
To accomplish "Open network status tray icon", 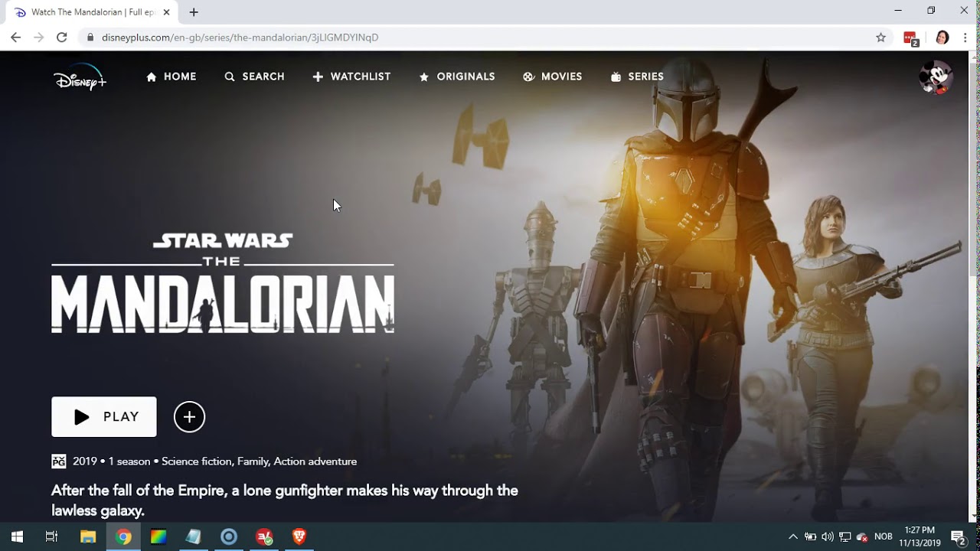I will pyautogui.click(x=845, y=536).
